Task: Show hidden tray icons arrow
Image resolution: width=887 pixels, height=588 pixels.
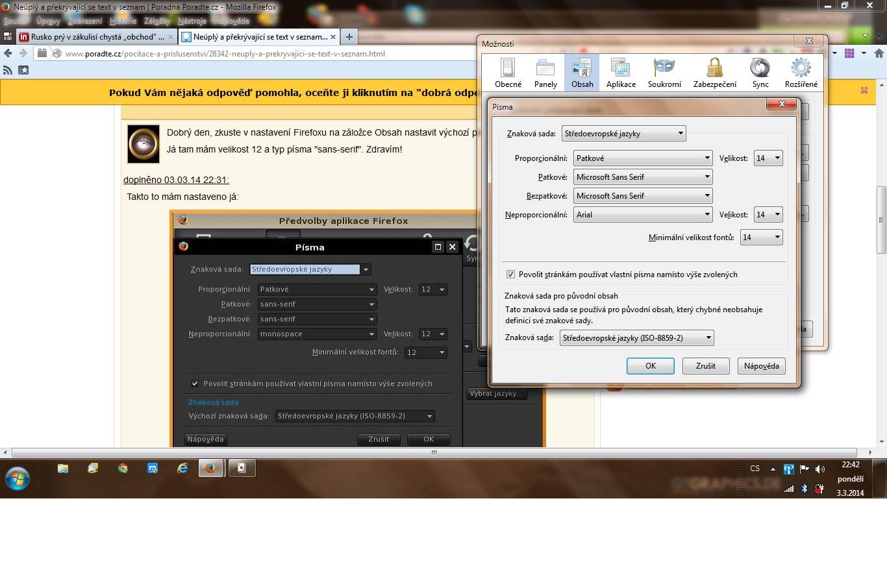Action: tap(773, 469)
